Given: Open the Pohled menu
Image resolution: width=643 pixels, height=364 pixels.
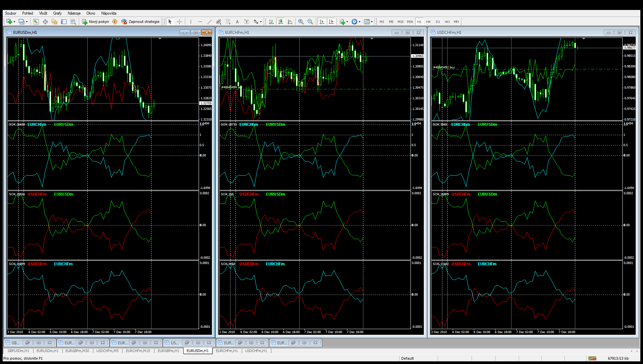Looking at the screenshot, I should [28, 13].
